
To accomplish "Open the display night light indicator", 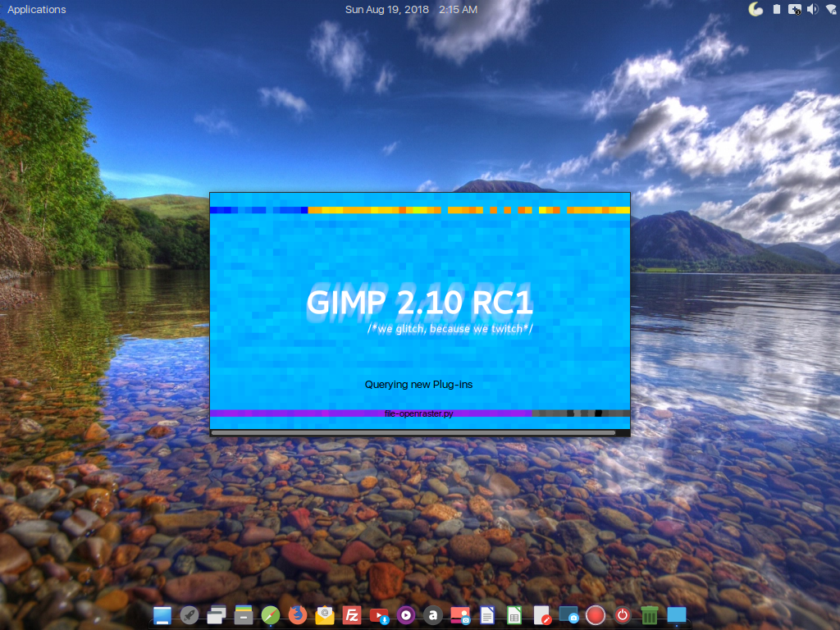I will pyautogui.click(x=794, y=9).
